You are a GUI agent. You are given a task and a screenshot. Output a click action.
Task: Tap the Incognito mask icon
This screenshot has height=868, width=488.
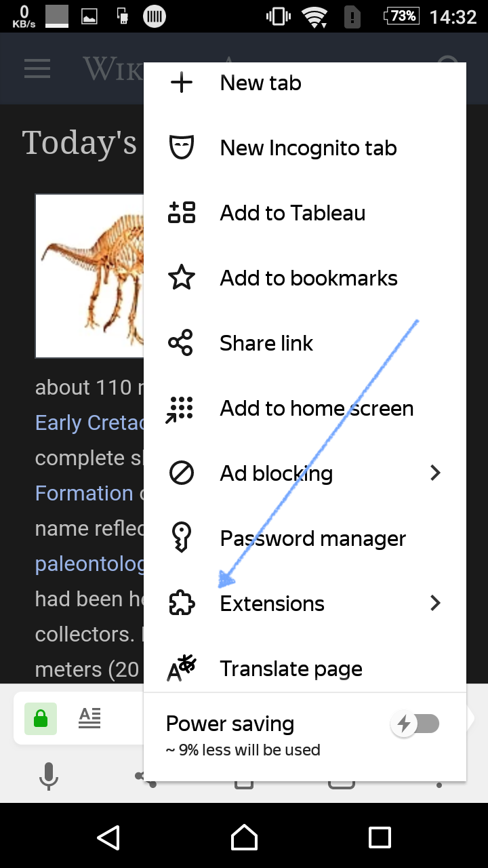[x=181, y=148]
